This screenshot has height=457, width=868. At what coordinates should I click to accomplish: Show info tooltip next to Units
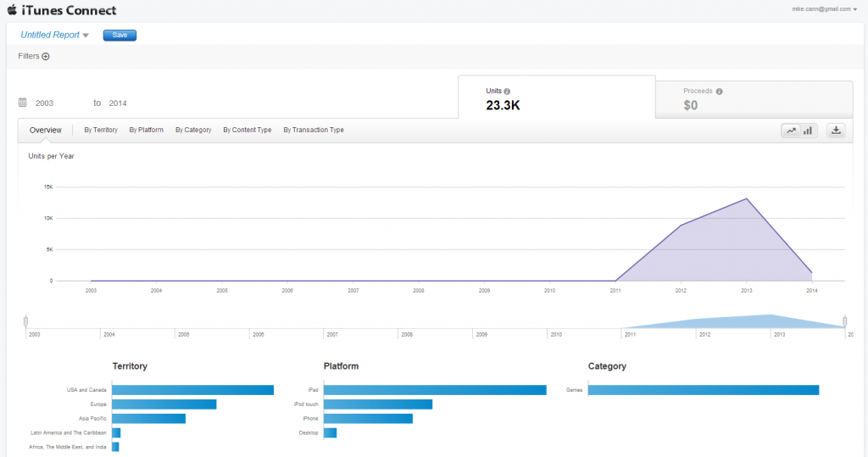click(507, 92)
